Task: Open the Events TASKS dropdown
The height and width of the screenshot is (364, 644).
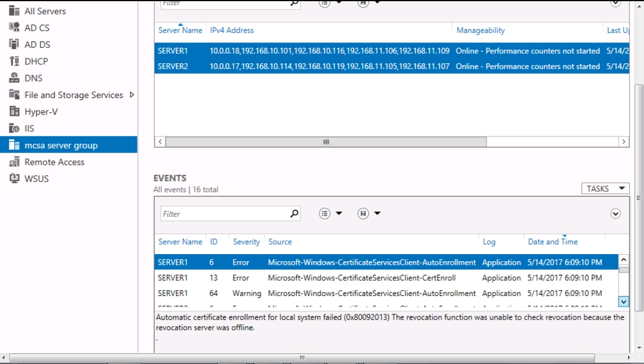Action: click(x=606, y=188)
